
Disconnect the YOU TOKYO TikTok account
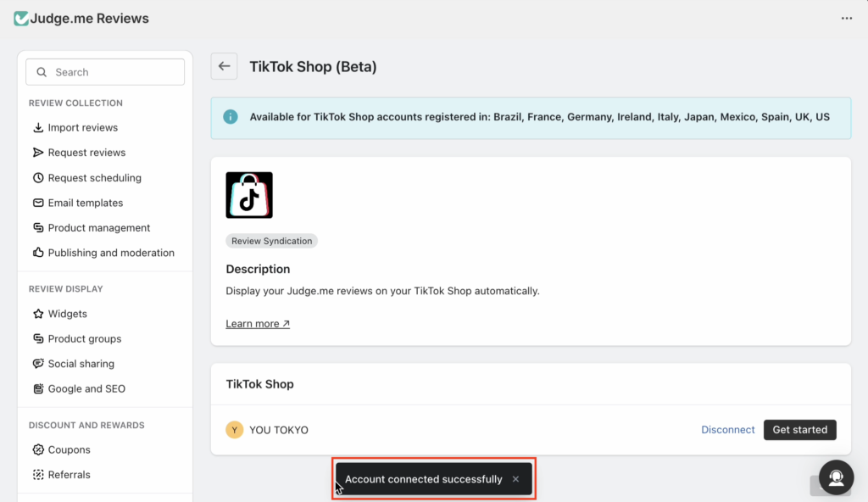click(x=727, y=430)
